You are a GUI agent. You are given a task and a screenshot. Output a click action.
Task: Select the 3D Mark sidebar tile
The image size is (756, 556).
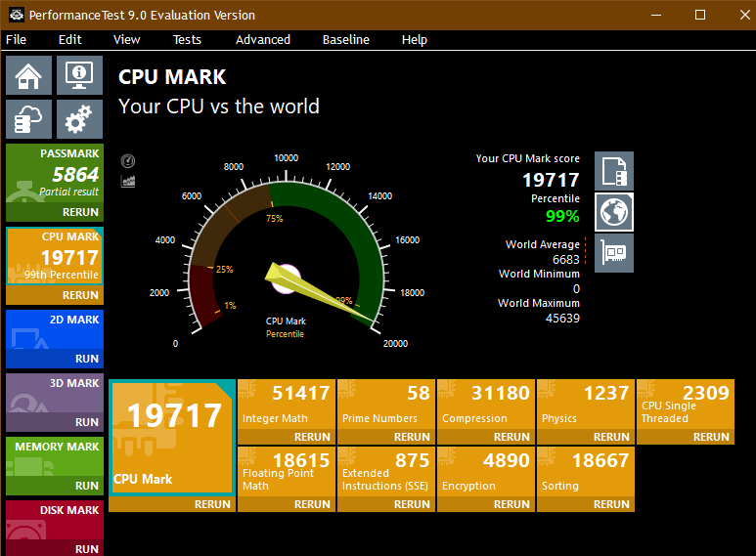pyautogui.click(x=55, y=393)
